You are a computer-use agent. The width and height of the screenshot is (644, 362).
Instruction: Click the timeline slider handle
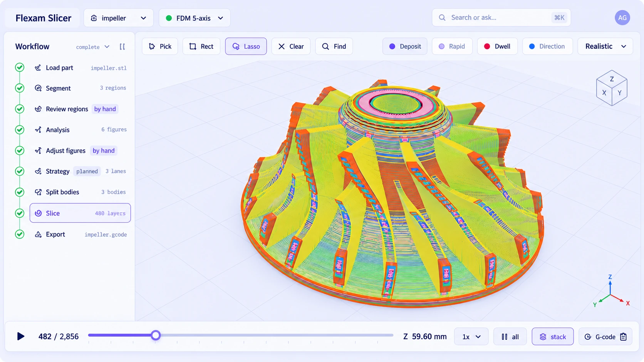pos(156,335)
